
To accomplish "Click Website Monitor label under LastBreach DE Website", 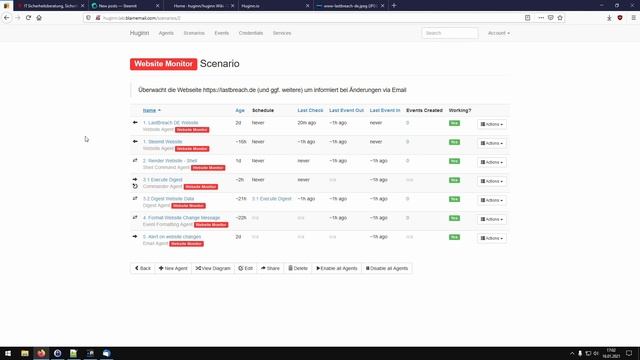I will tap(192, 130).
